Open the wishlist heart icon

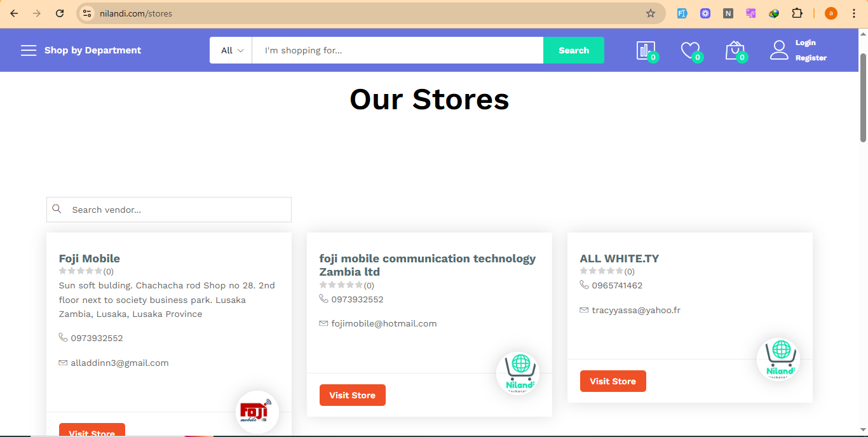pyautogui.click(x=689, y=51)
